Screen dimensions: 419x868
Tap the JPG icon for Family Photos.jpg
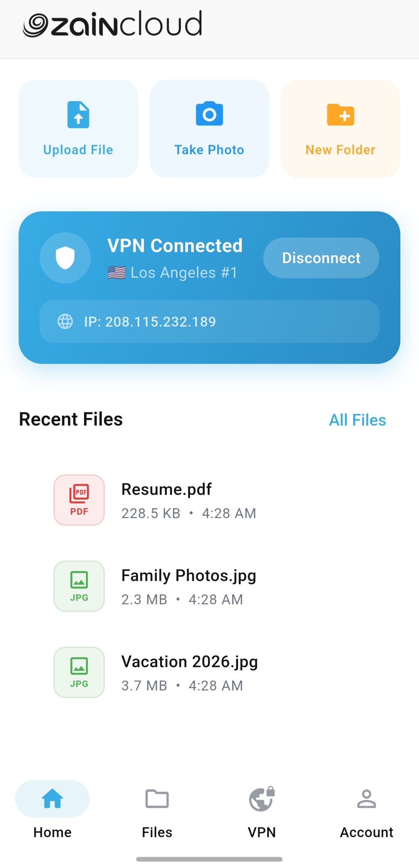79,586
